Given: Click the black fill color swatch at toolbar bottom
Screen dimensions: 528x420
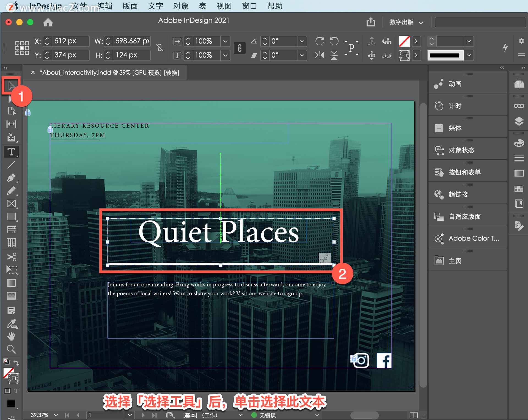Looking at the screenshot, I should [11, 403].
